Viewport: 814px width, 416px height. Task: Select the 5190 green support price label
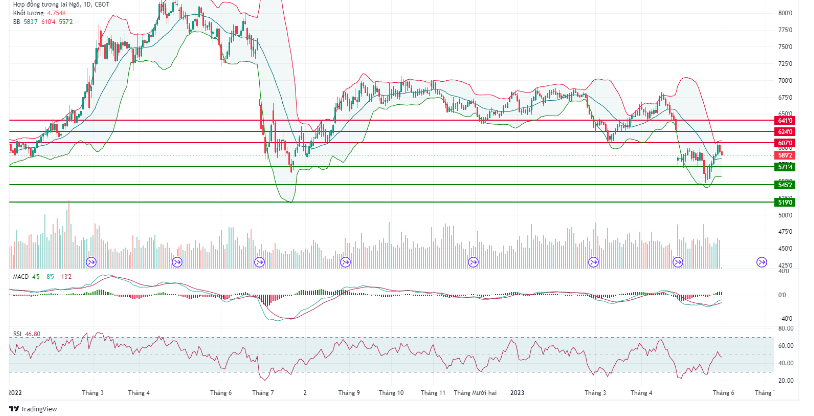click(784, 202)
